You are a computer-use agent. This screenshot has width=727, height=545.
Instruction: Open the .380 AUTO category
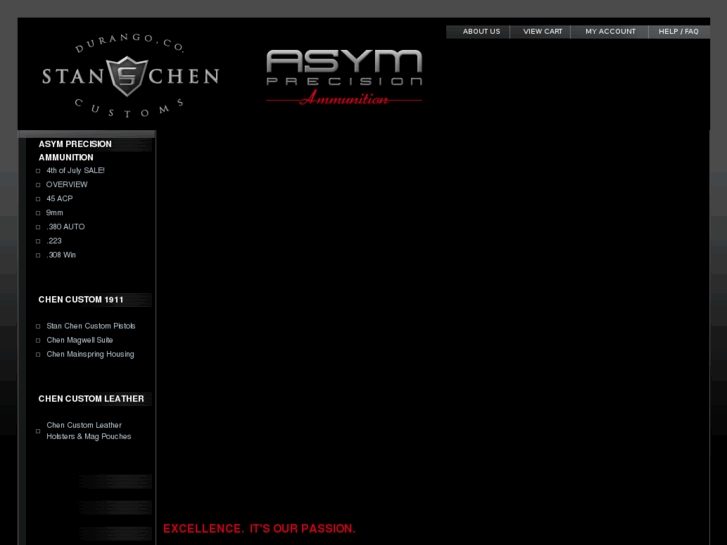pos(65,227)
